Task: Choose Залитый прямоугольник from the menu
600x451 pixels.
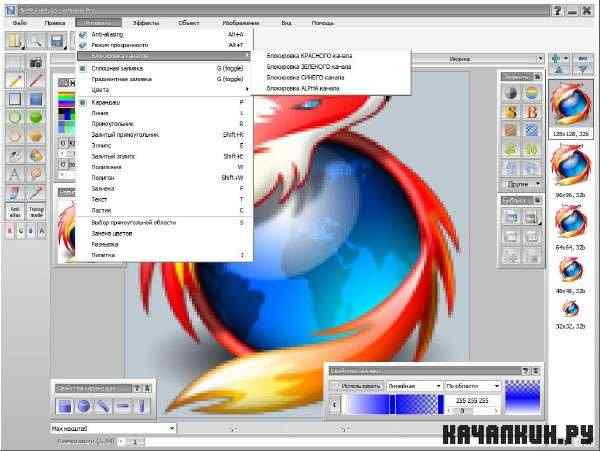Action: pos(165,135)
